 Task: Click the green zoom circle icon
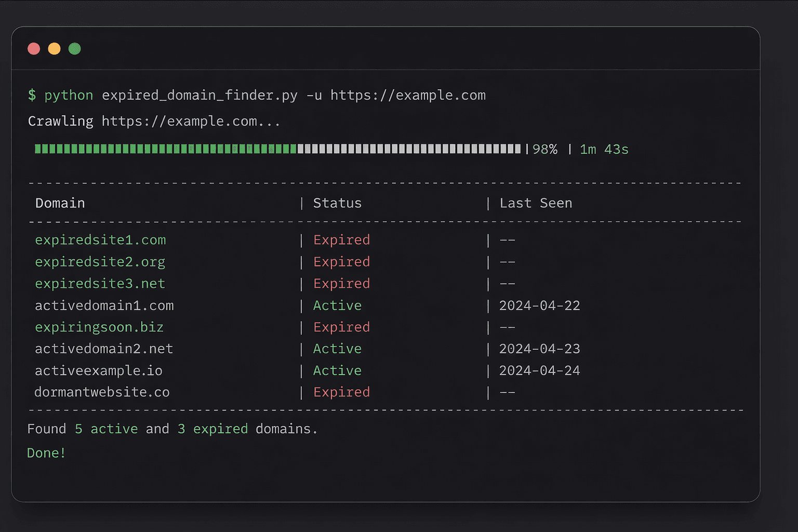coord(74,48)
